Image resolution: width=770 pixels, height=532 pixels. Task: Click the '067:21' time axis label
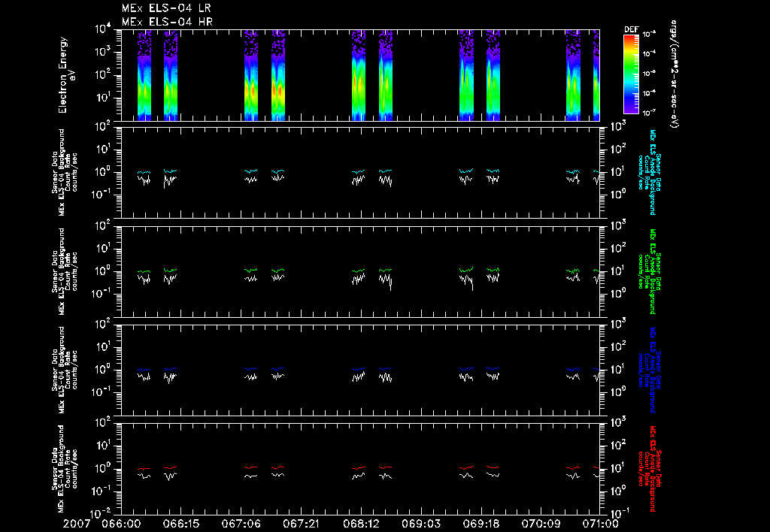coord(301,524)
